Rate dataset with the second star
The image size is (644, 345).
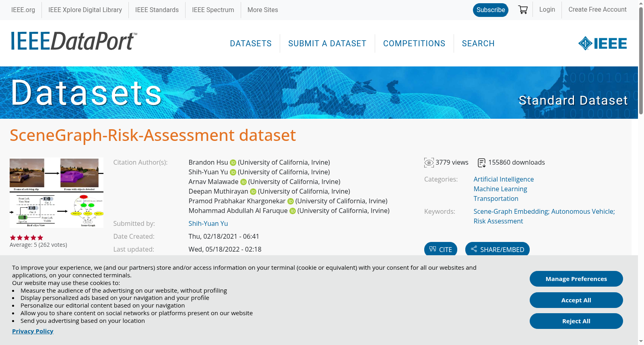20,238
